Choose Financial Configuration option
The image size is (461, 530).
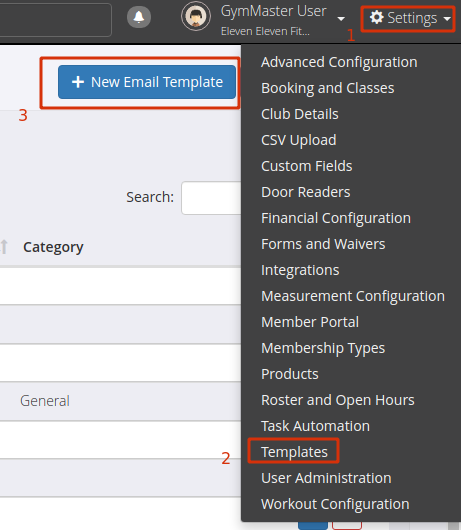[336, 218]
